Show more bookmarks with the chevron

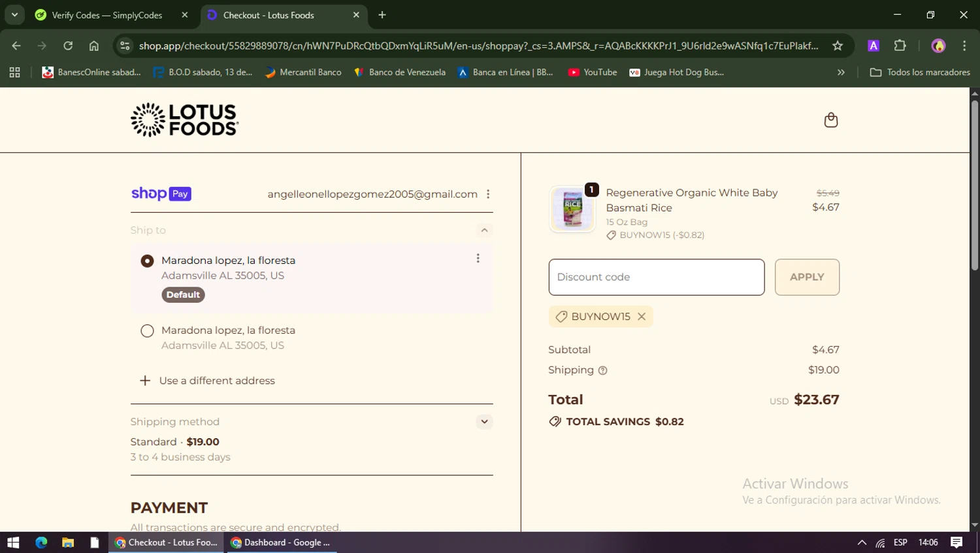[x=841, y=72]
